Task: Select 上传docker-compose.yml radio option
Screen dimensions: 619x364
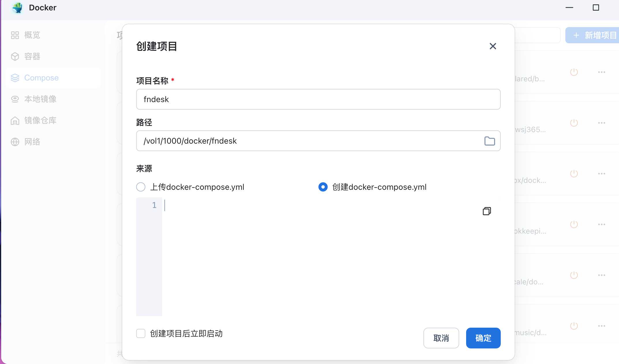Action: 141,187
